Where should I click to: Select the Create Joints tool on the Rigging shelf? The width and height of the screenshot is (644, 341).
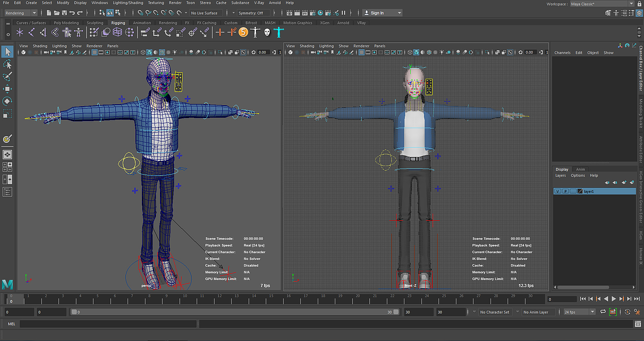[x=32, y=32]
